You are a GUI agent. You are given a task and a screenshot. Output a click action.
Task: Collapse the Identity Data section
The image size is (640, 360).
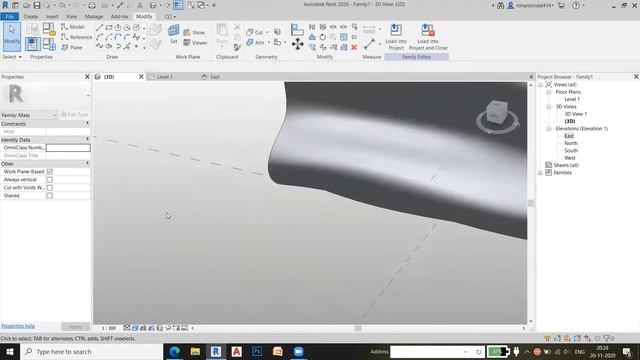click(x=87, y=140)
